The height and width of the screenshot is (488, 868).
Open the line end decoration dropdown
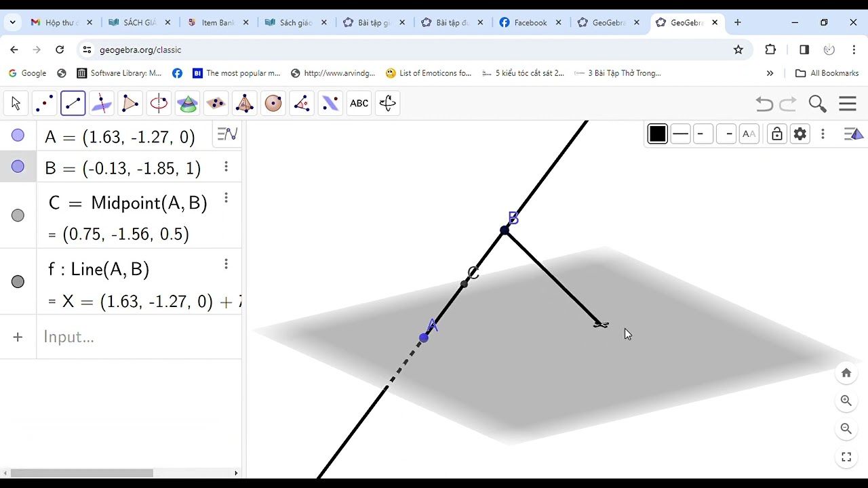coord(726,134)
